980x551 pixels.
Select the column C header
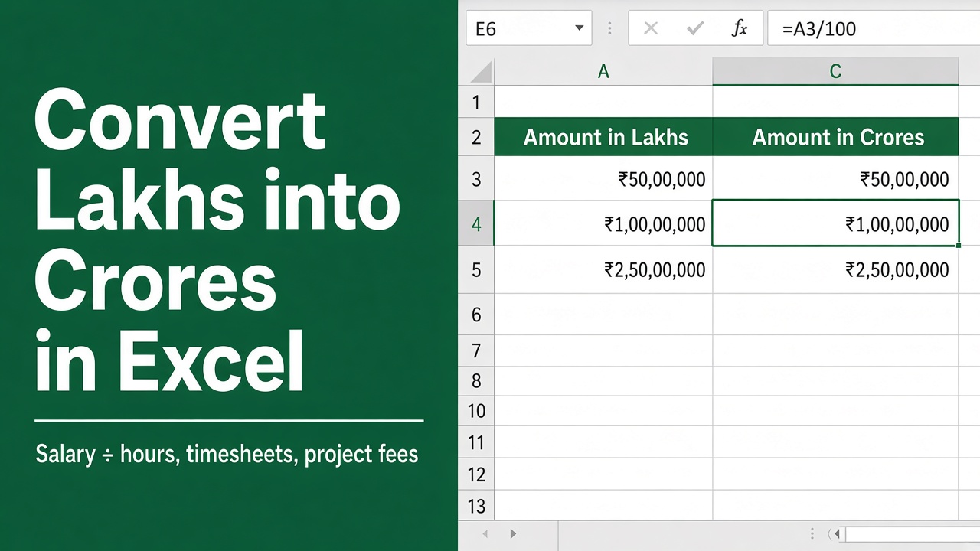tap(835, 72)
